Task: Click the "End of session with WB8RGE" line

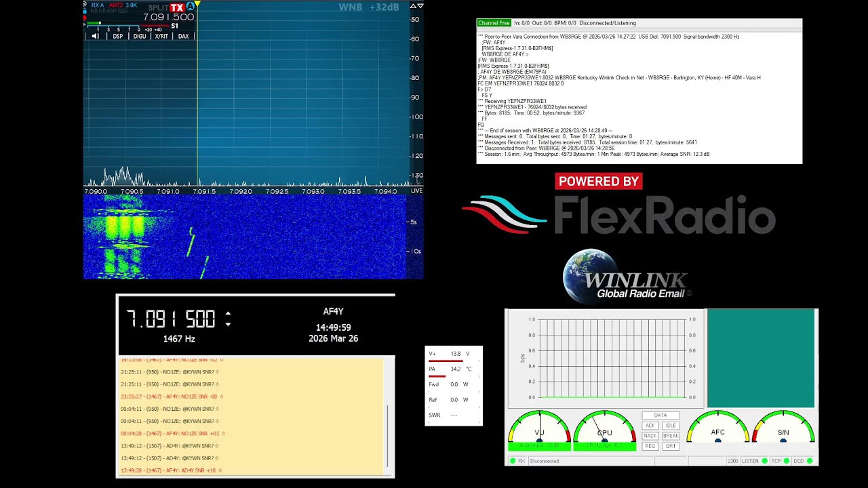Action: click(x=545, y=131)
